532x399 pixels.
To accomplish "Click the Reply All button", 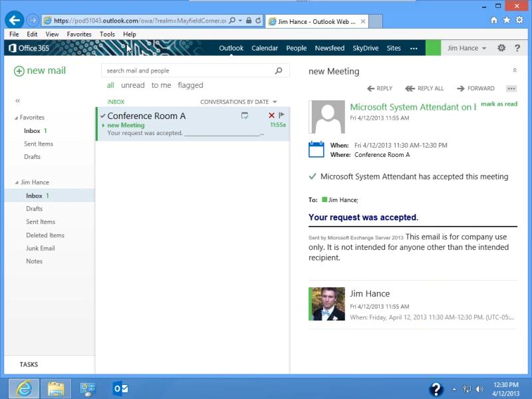I will (424, 88).
